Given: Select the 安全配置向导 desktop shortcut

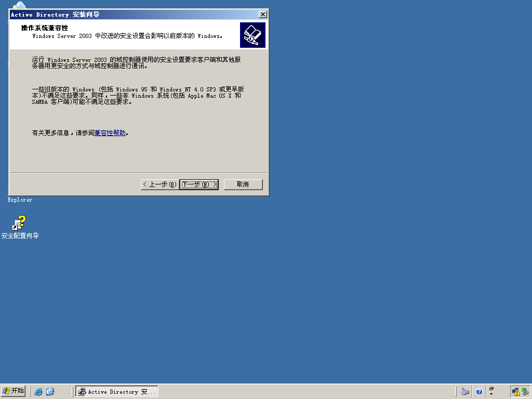Looking at the screenshot, I should [x=20, y=228].
